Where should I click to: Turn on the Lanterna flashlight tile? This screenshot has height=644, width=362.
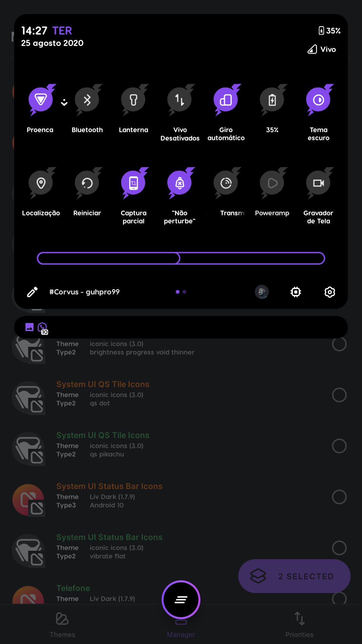tap(133, 100)
